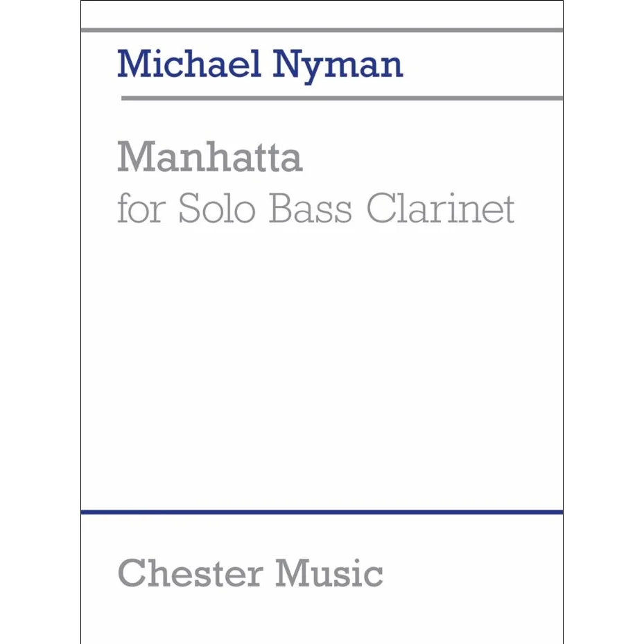Click the blank space right of "Manhatta"
Viewport: 644px width, 644px height.
coord(430,157)
